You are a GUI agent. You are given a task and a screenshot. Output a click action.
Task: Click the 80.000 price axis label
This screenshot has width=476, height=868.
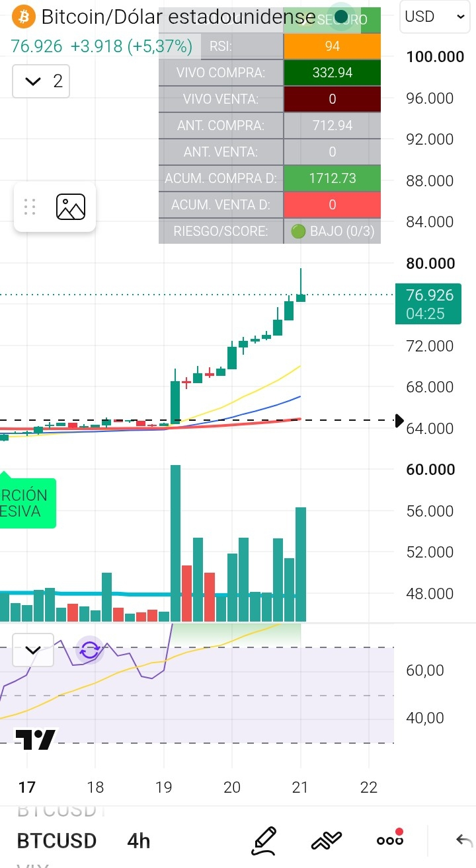point(430,264)
